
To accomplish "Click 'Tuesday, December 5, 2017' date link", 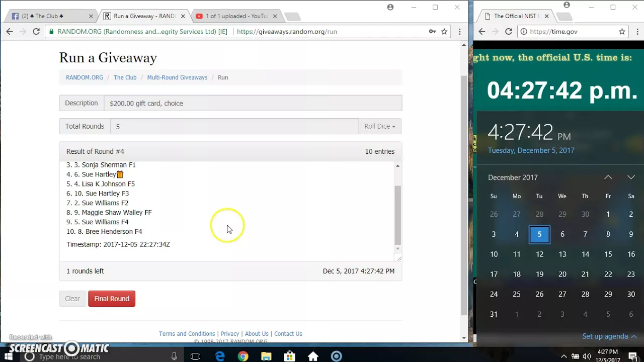I will point(531,150).
